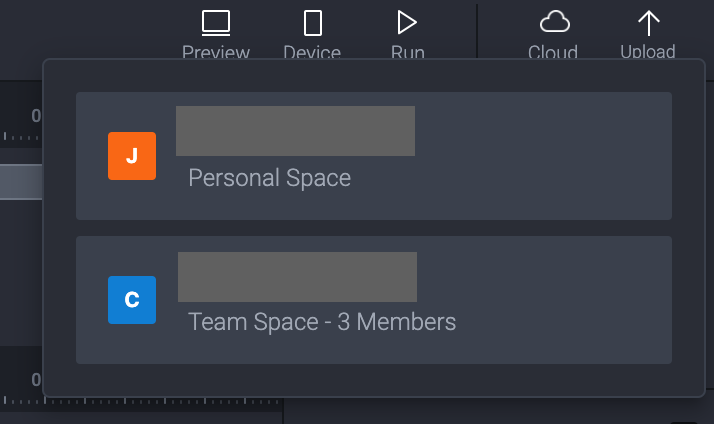Click the Run text label
The width and height of the screenshot is (714, 424).
[x=408, y=52]
